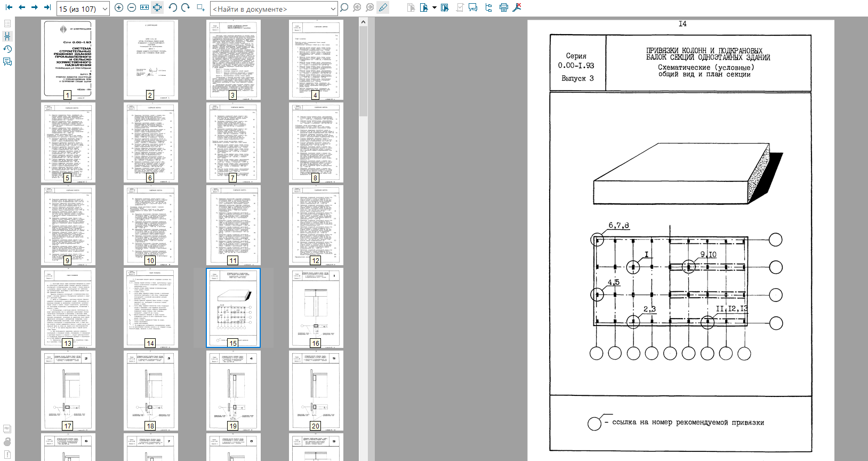Go to the first page of document

click(x=9, y=7)
